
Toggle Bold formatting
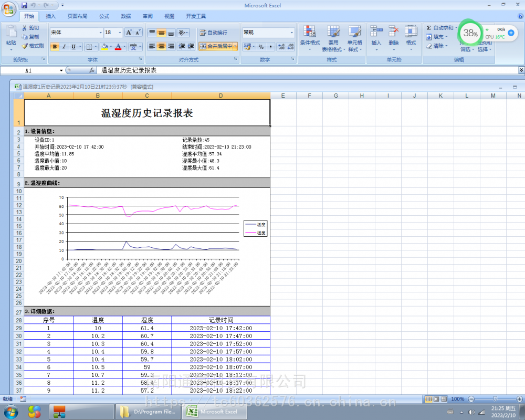[x=55, y=47]
